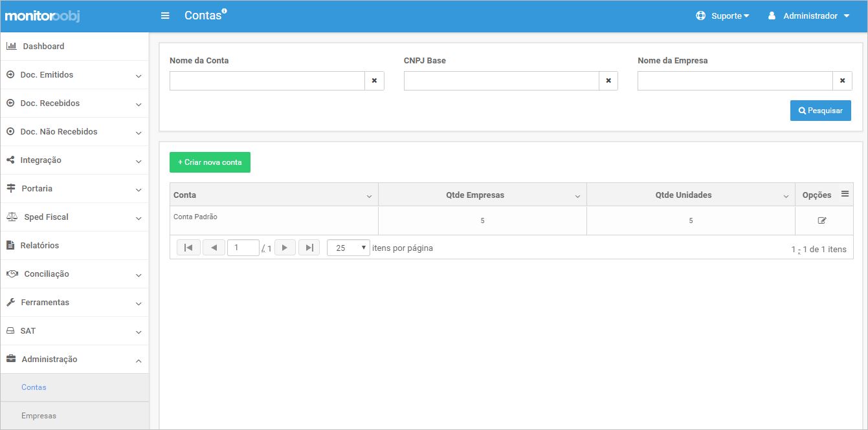Go to the next page
The image size is (868, 430).
click(x=285, y=248)
